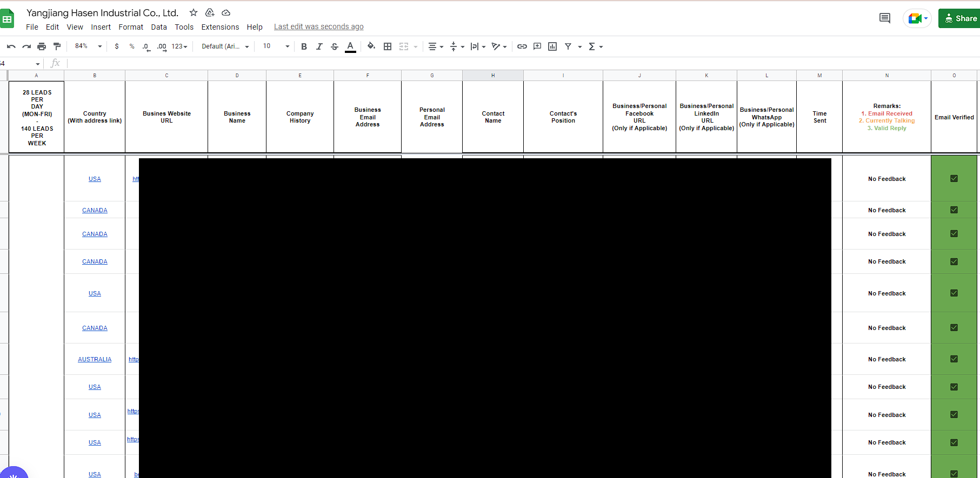Insert a link
Image resolution: width=980 pixels, height=478 pixels.
tap(522, 46)
